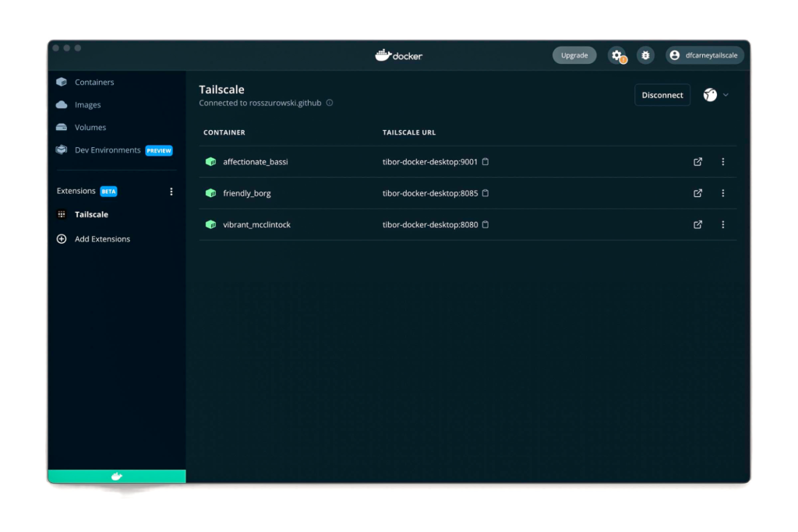Viewport: 798px width, 532px height.
Task: Click the CONTAINER column header
Action: coord(224,132)
